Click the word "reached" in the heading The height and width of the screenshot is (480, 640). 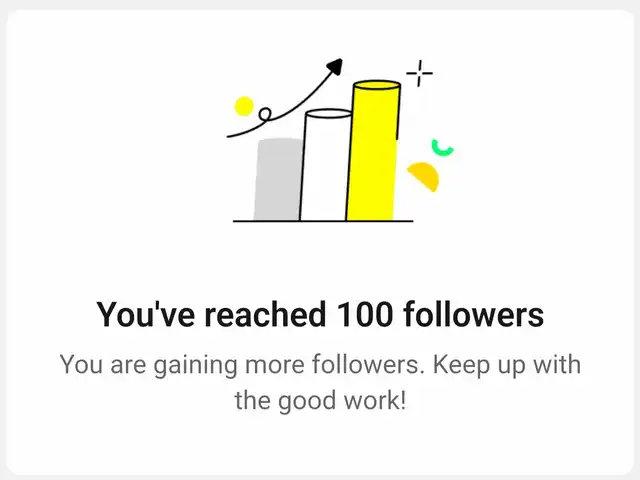pos(265,314)
